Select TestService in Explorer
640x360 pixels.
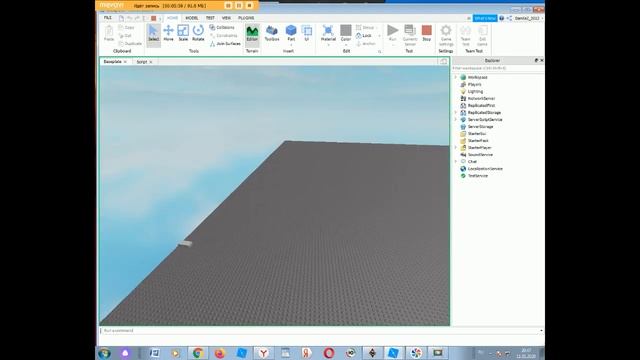[x=478, y=176]
